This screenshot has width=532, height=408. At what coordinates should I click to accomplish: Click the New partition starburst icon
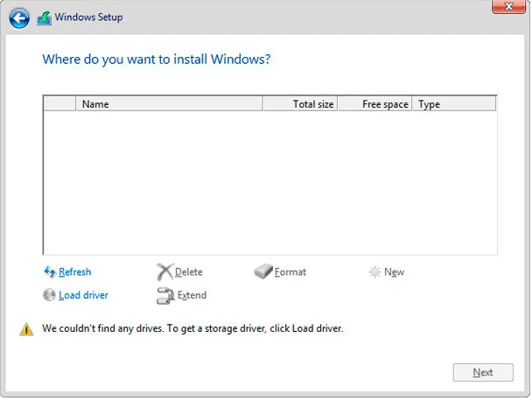[x=374, y=272]
